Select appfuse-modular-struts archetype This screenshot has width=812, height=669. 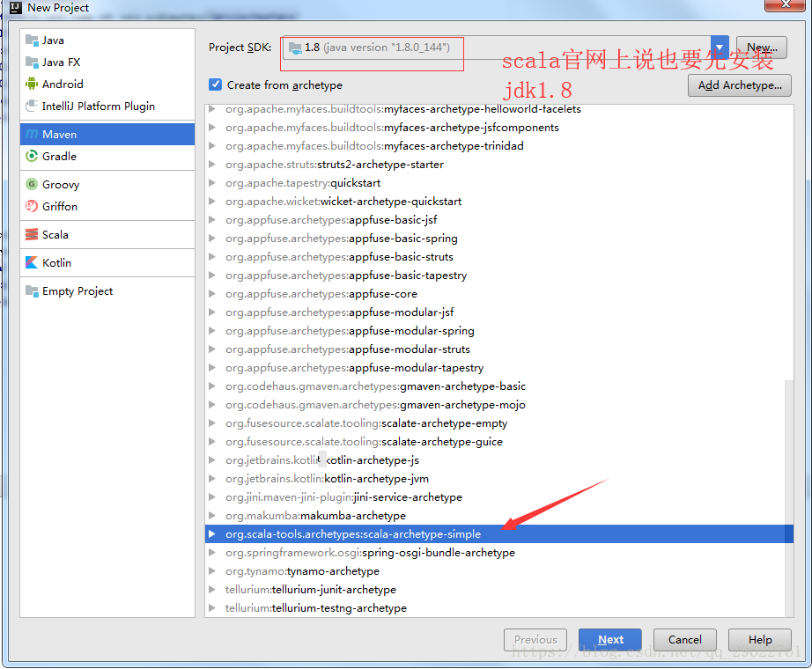[499, 349]
